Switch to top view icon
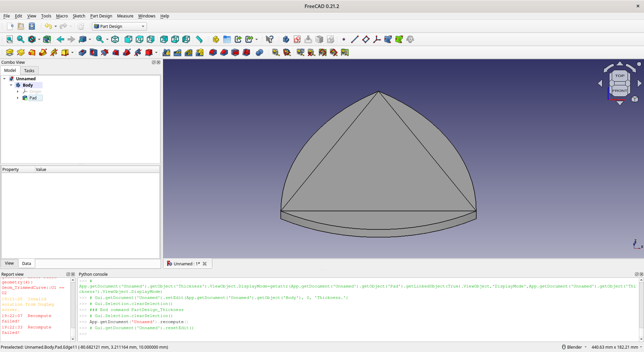 click(139, 39)
